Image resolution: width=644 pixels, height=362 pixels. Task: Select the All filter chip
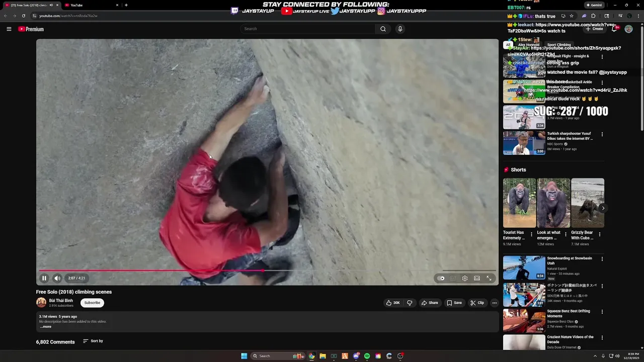pyautogui.click(x=508, y=45)
